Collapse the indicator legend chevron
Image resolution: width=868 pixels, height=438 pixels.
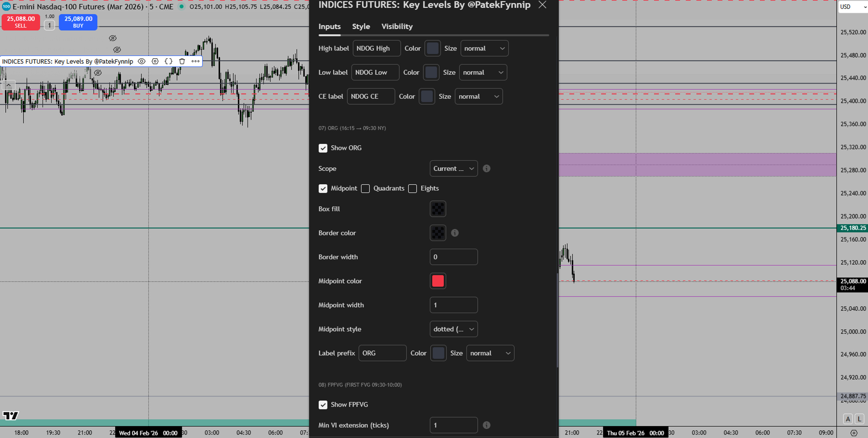pyautogui.click(x=8, y=85)
